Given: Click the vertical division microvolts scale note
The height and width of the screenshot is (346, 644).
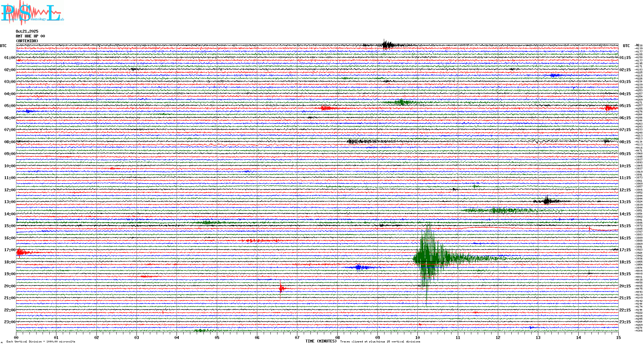Looking at the screenshot, I should click(41, 342).
